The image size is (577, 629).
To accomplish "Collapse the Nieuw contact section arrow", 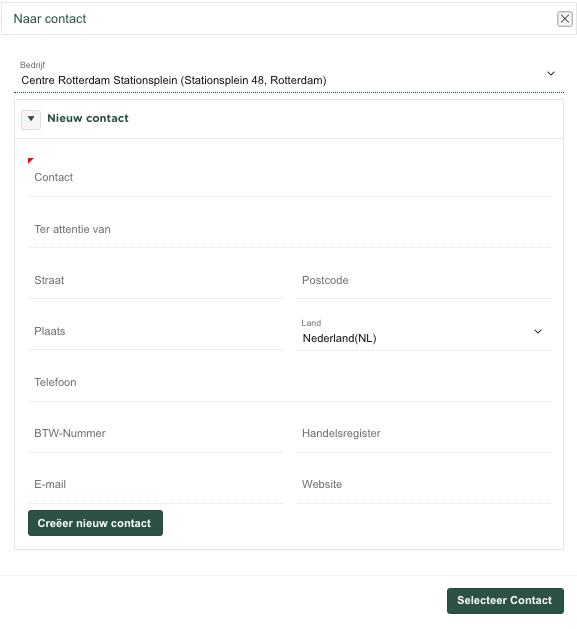I will pyautogui.click(x=31, y=120).
